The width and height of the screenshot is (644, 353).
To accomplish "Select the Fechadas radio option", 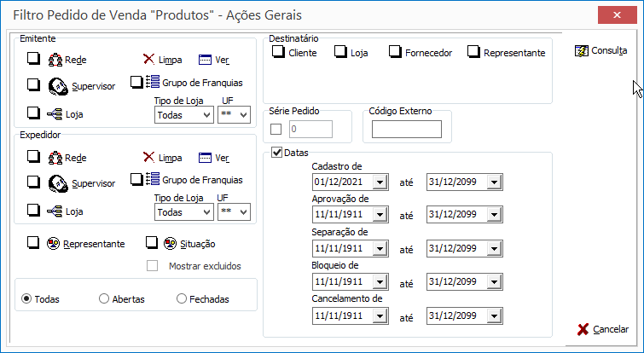I will click(x=182, y=298).
